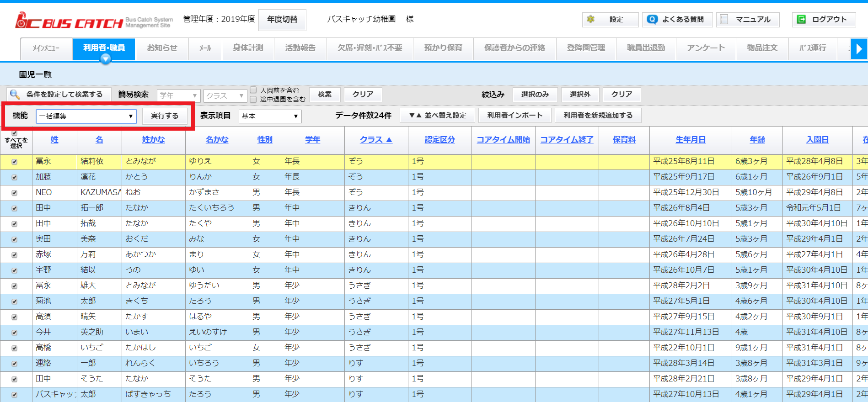Open the メインメニュー tab
This screenshot has width=868, height=402.
(46, 48)
